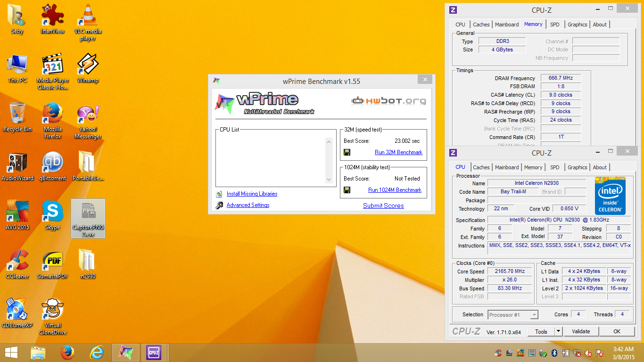This screenshot has height=362, width=644.
Task: Click the DRAM Frequency 666.7 MHz field
Action: click(561, 78)
